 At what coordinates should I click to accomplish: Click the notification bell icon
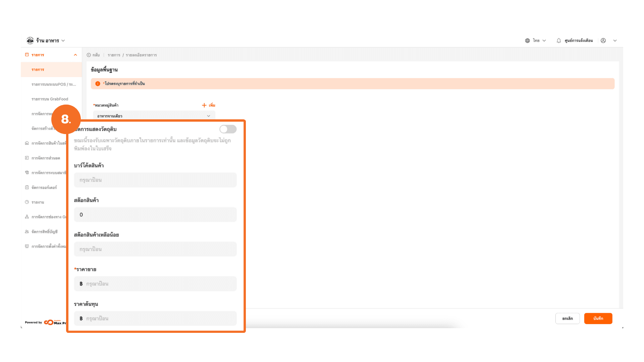558,41
